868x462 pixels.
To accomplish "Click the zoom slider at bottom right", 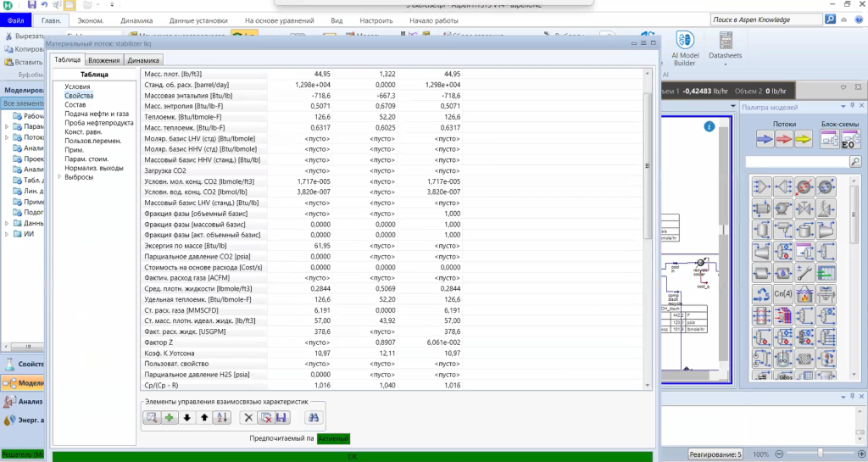I will (821, 454).
